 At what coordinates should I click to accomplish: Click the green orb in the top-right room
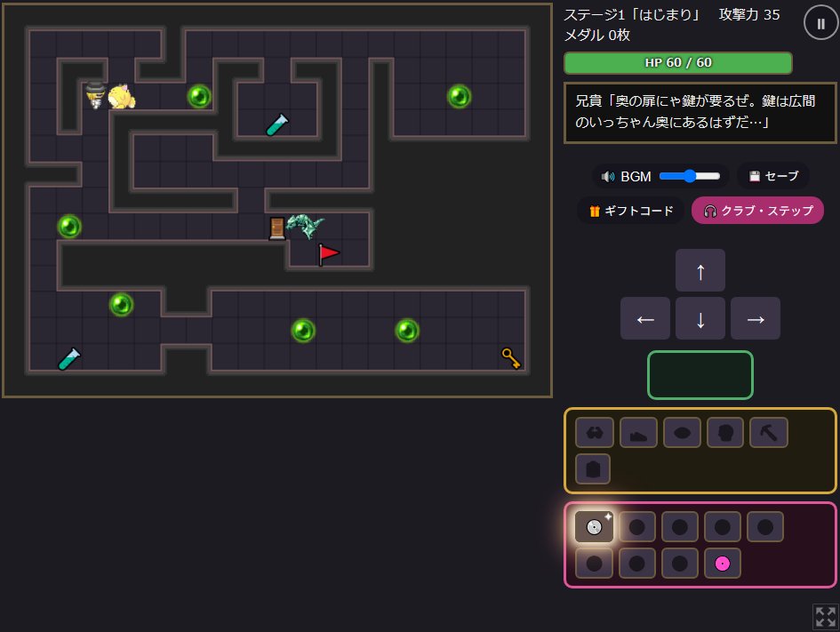(459, 96)
